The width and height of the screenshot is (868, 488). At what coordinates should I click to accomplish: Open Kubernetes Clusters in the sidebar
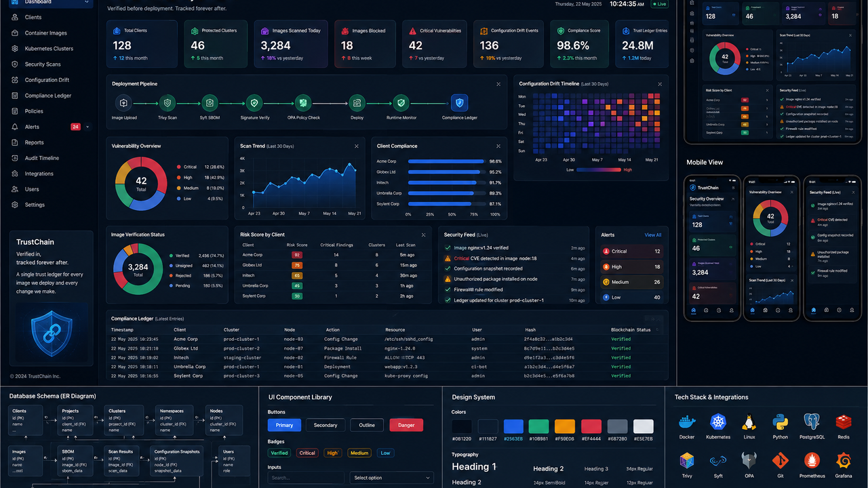point(48,49)
